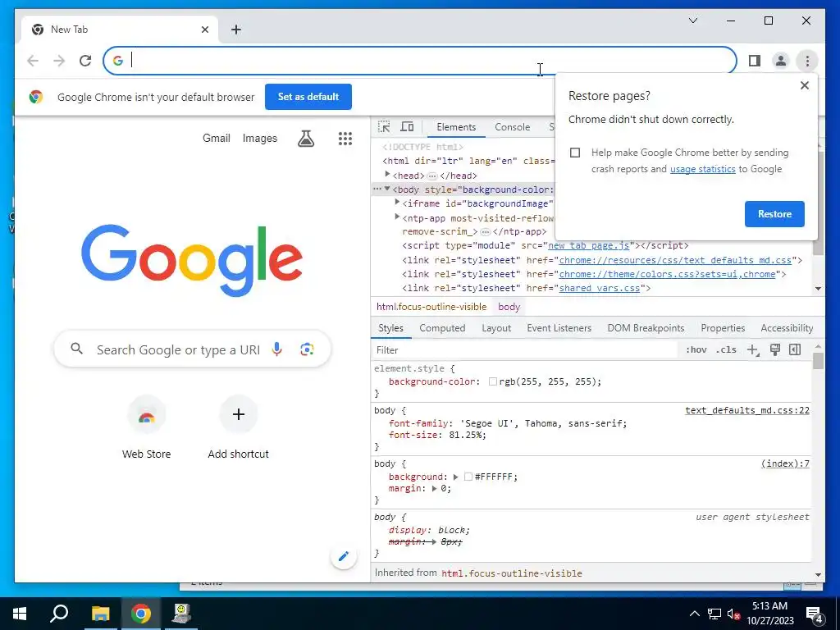Show the body node's three-dot actions

(377, 189)
